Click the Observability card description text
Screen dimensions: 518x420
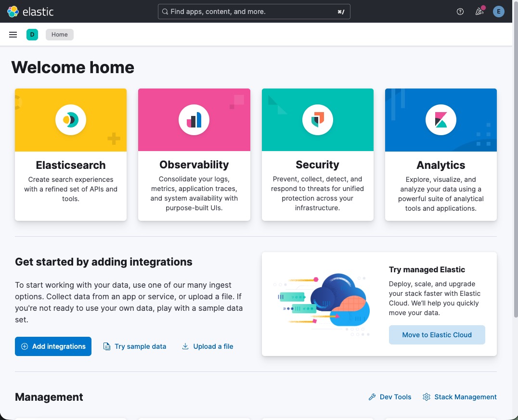tap(194, 193)
